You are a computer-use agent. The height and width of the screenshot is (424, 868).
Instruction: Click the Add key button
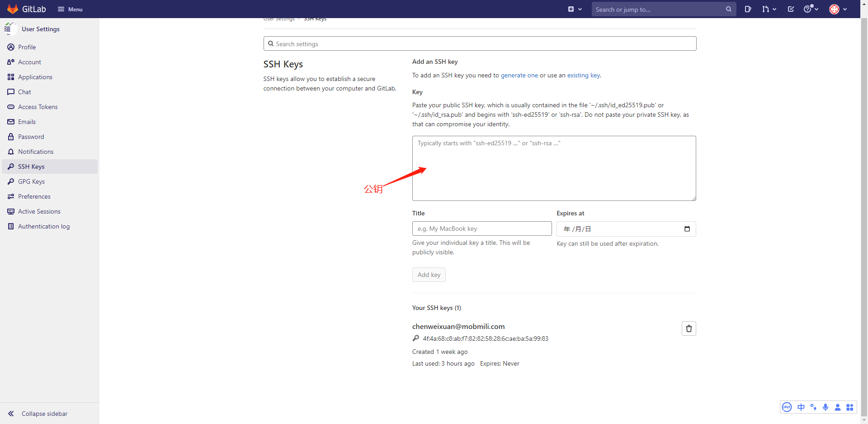click(429, 275)
